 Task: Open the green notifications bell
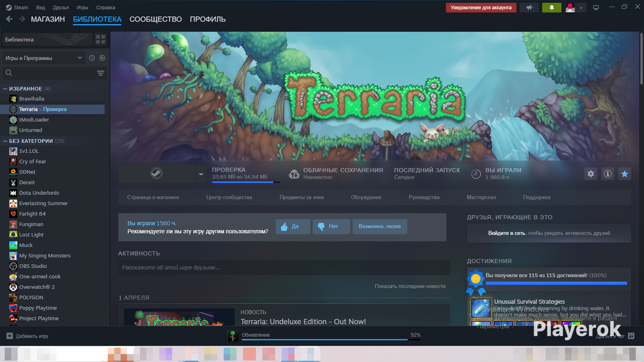coord(552,8)
